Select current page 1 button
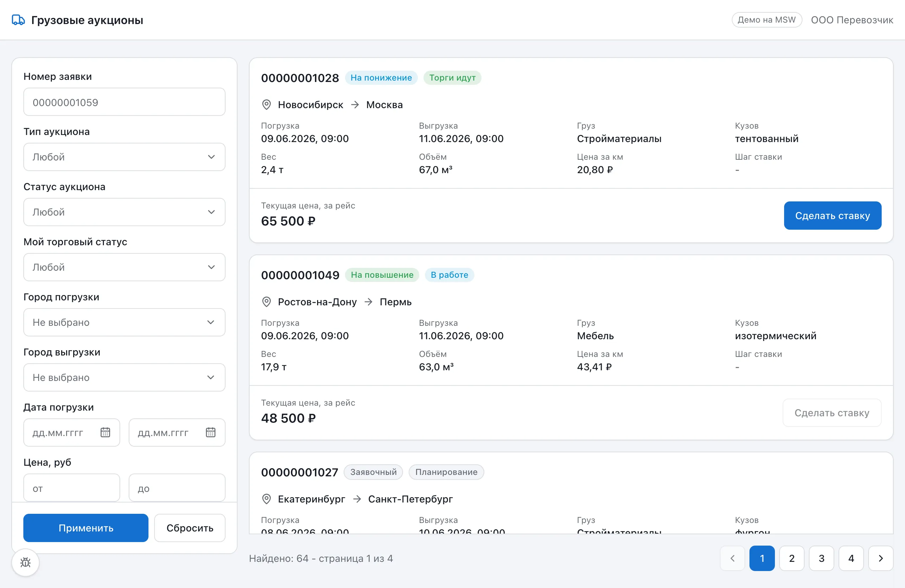This screenshot has height=588, width=905. point(762,558)
